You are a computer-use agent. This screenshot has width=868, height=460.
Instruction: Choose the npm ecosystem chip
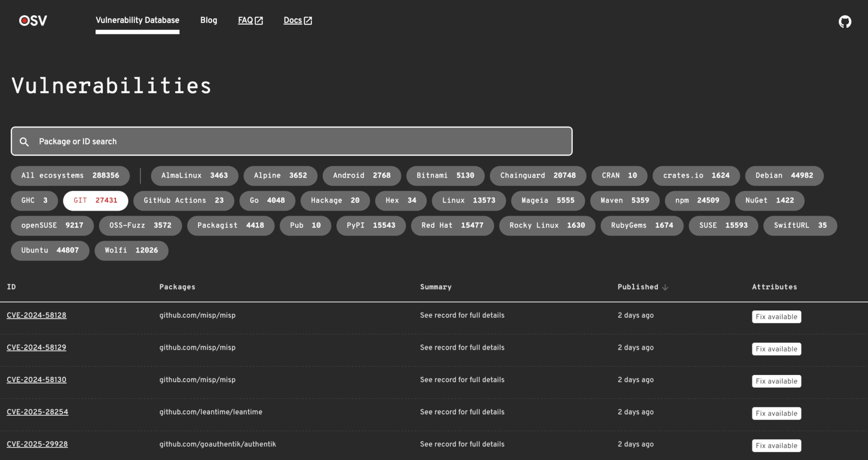(697, 201)
